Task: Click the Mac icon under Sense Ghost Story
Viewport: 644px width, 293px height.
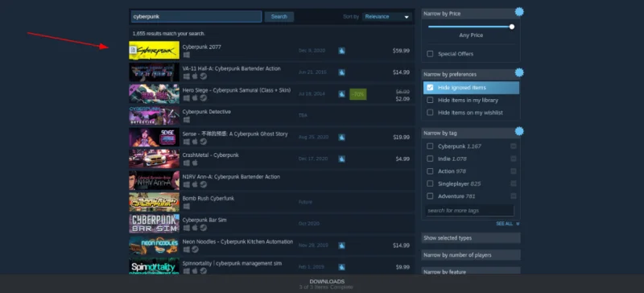Action: [x=195, y=142]
